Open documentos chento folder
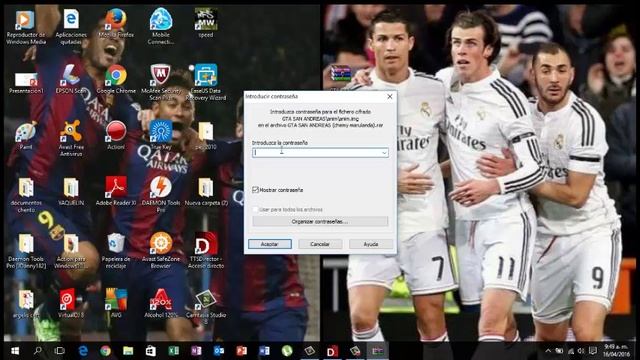 (26, 195)
